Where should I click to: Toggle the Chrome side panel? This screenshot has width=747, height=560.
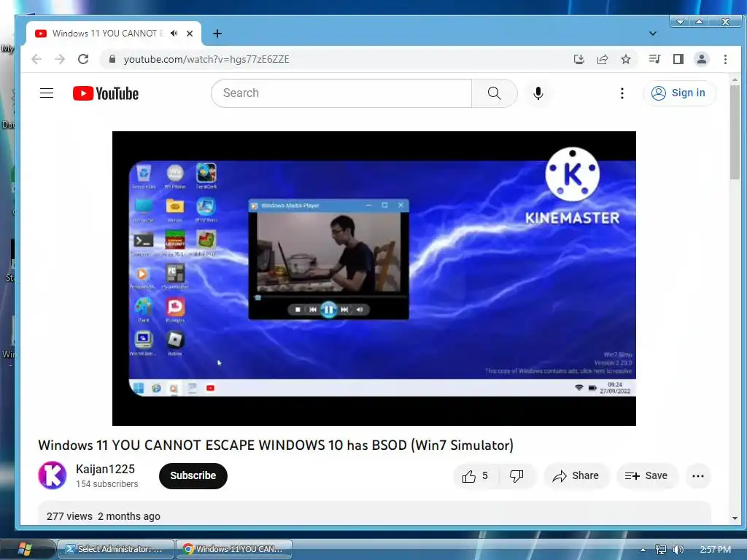[678, 59]
